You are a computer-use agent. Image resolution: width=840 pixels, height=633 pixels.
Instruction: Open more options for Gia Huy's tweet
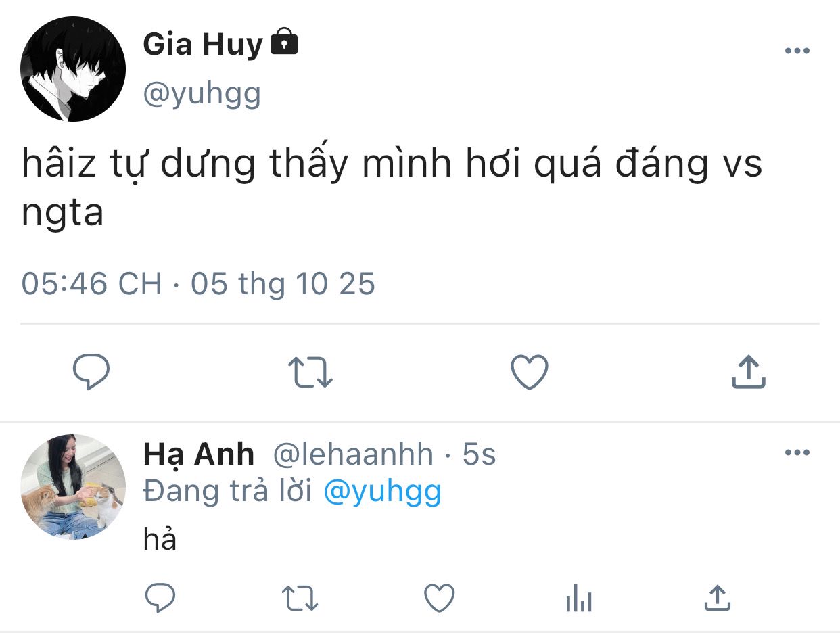tap(797, 51)
